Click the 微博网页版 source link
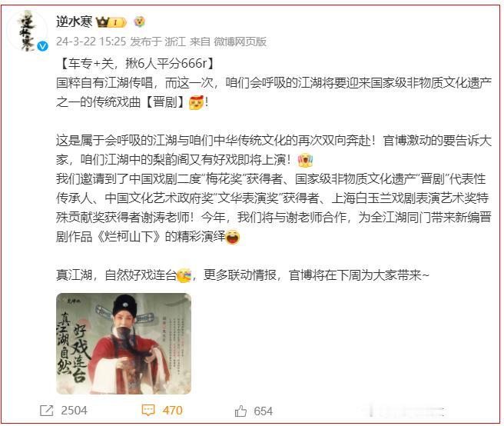504x426 pixels. (240, 42)
